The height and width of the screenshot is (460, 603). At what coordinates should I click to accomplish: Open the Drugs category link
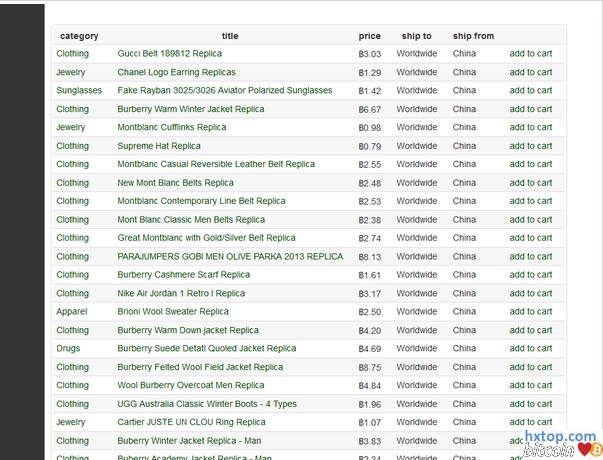(68, 349)
